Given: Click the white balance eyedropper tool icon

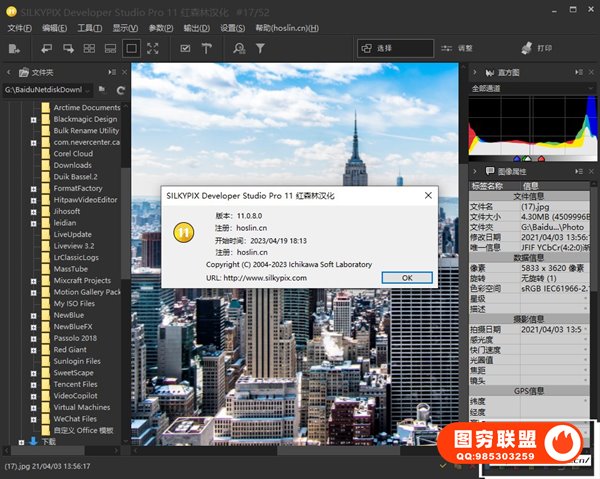Looking at the screenshot, I should pos(207,48).
